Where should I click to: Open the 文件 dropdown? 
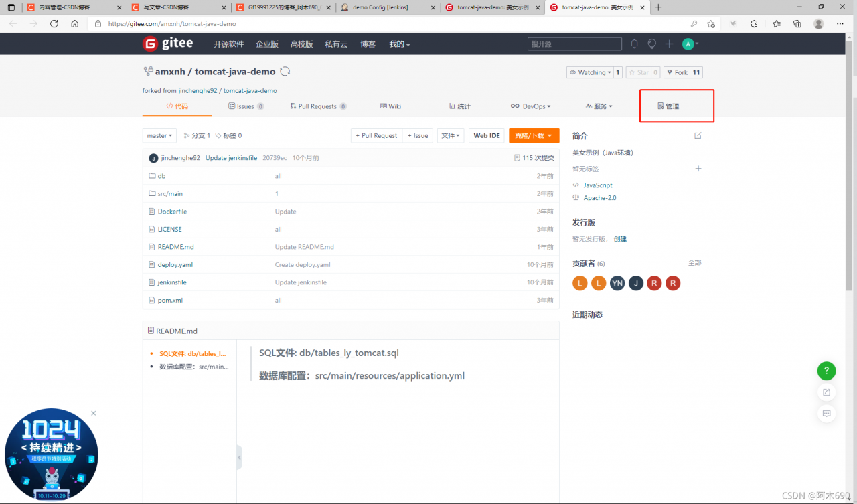451,135
